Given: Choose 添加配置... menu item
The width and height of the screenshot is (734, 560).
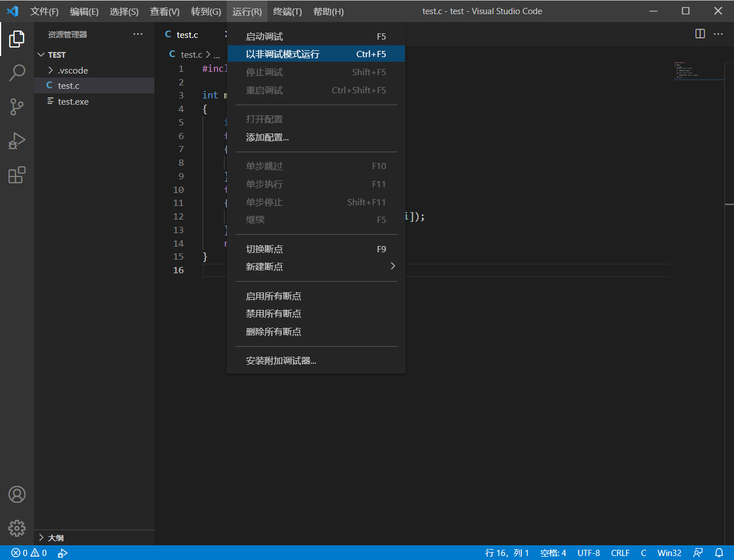Looking at the screenshot, I should [316, 137].
